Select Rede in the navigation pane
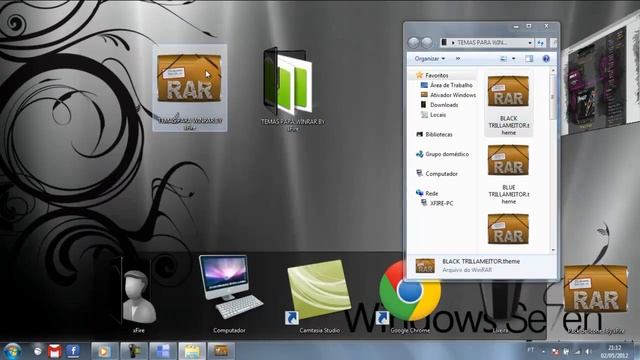This screenshot has height=360, width=640. pos(431,193)
